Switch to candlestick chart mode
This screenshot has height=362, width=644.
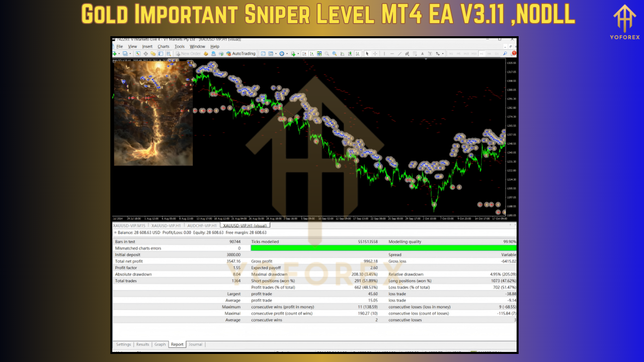click(350, 53)
